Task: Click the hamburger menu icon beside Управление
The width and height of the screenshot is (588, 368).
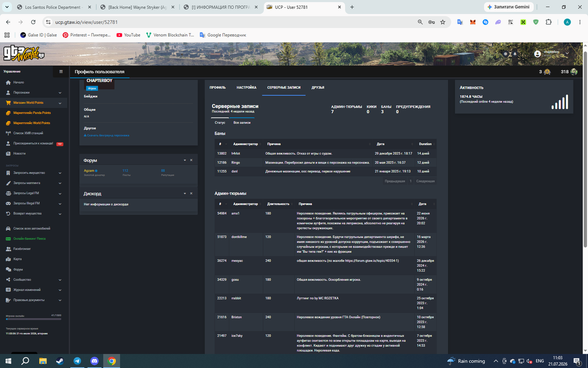Action: coord(61,72)
